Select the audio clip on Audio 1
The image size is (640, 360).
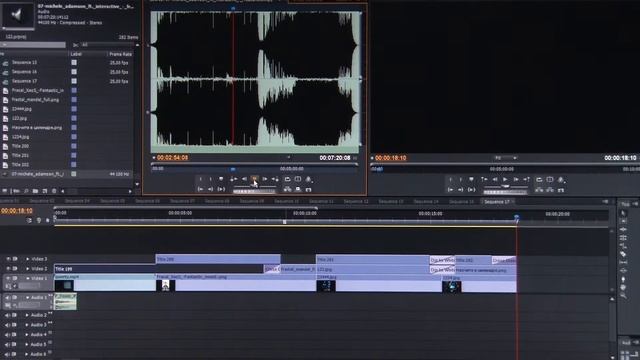[65, 302]
